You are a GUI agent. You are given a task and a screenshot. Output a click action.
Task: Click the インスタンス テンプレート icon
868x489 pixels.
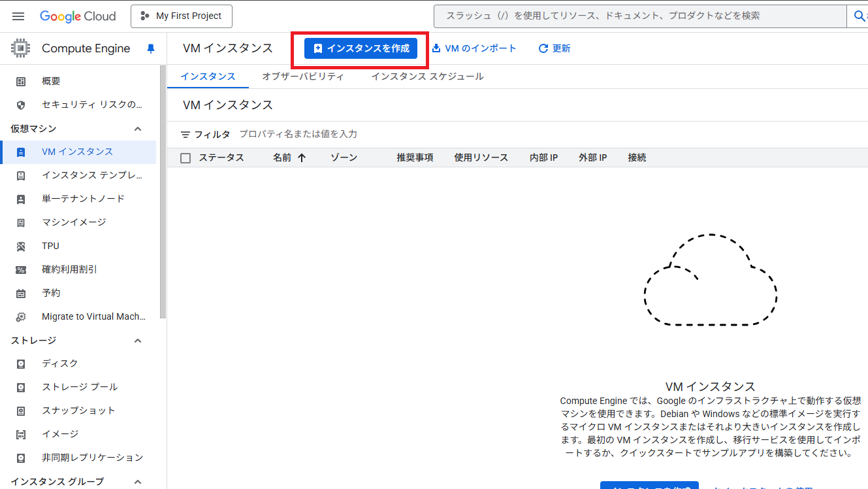(x=21, y=176)
